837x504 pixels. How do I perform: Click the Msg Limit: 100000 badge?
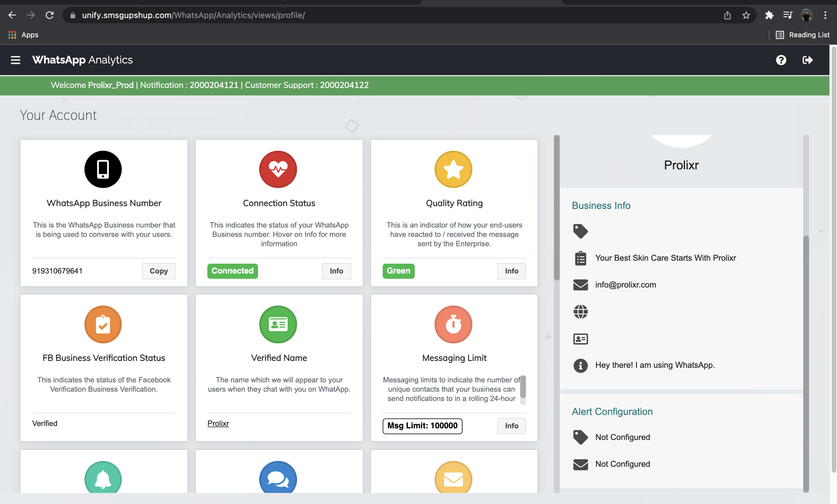click(x=422, y=426)
